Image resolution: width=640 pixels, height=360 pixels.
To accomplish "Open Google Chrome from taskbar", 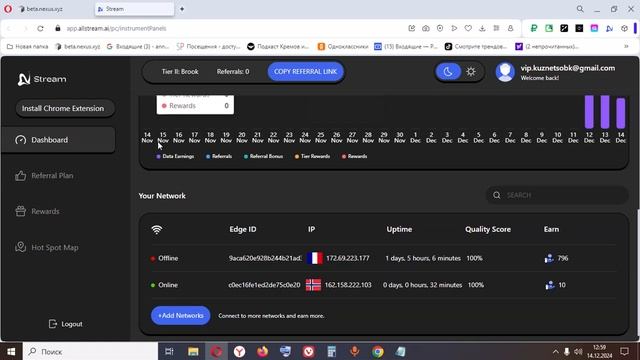I will coord(378,351).
